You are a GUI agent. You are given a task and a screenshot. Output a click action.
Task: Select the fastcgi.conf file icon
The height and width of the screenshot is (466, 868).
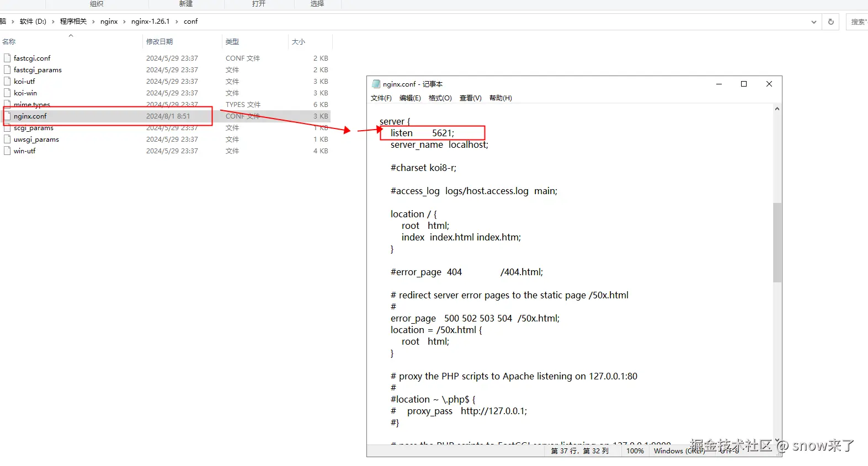[x=7, y=58]
